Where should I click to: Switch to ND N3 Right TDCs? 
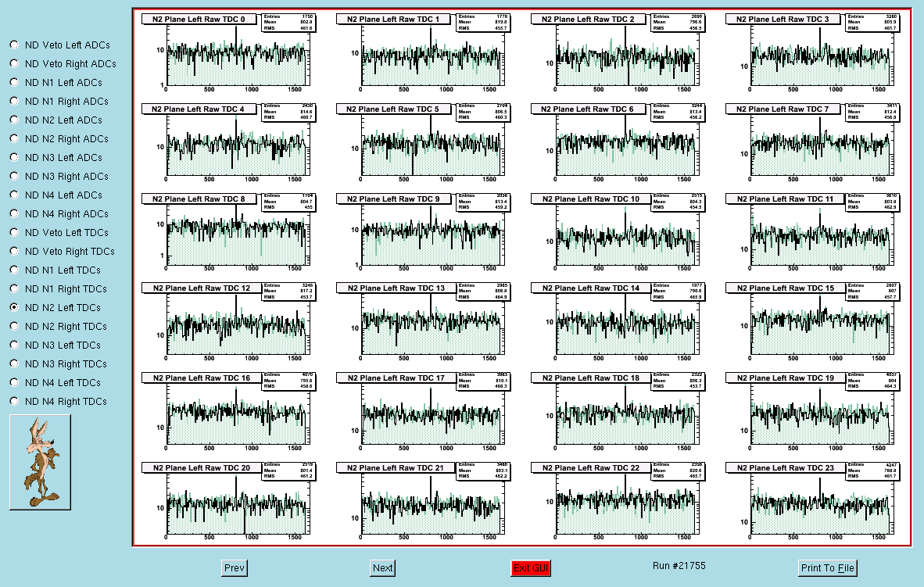point(14,363)
